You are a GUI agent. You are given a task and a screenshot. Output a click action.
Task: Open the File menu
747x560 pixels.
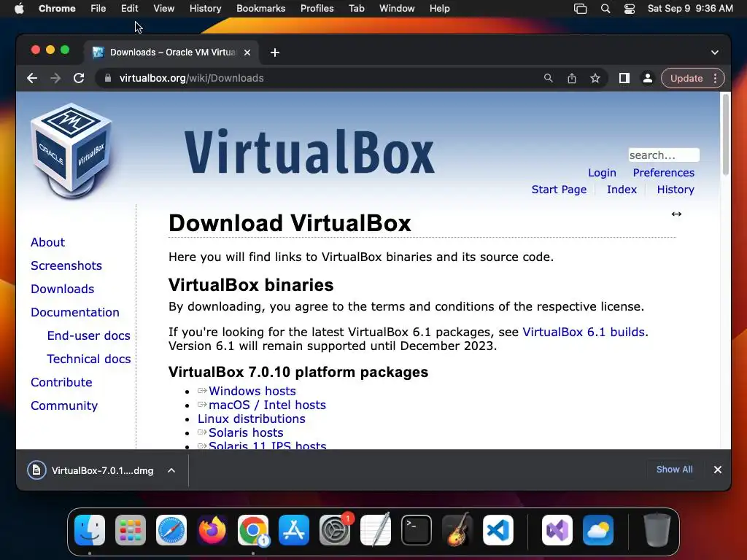[x=98, y=9]
